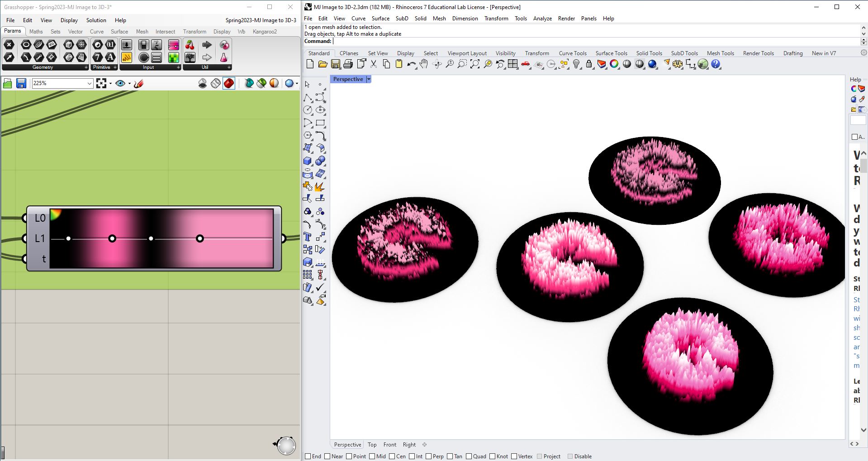
Task: Click the Rectangle tool in Rhino sidebar
Action: pyautogui.click(x=320, y=123)
